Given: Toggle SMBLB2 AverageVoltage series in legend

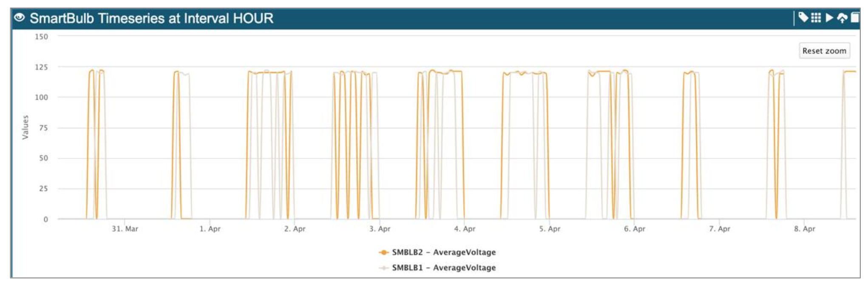Looking at the screenshot, I should 443,252.
